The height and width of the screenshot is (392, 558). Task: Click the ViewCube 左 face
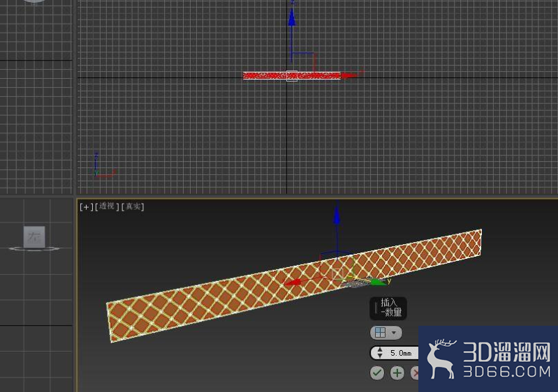click(x=34, y=236)
